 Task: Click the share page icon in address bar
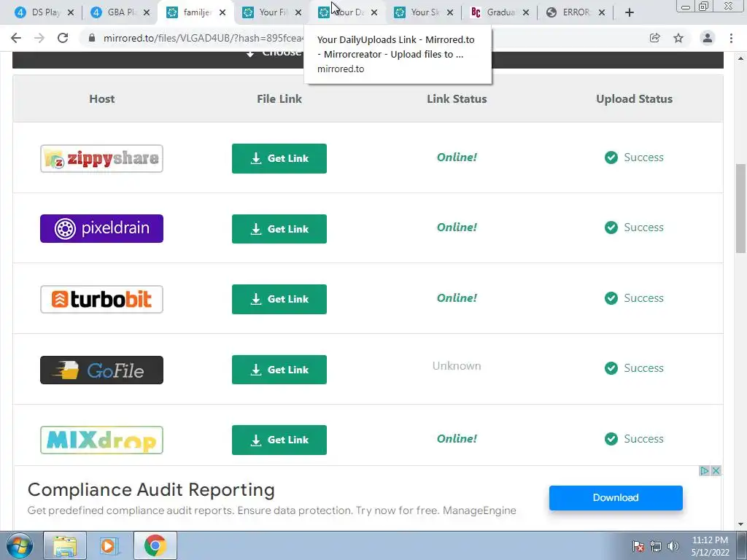(x=654, y=38)
